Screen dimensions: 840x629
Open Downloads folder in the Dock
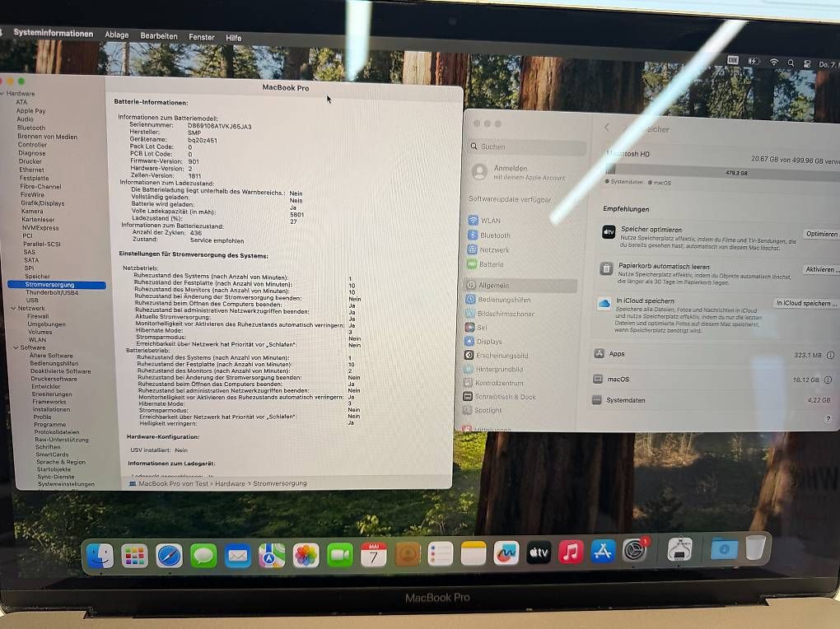pos(724,548)
